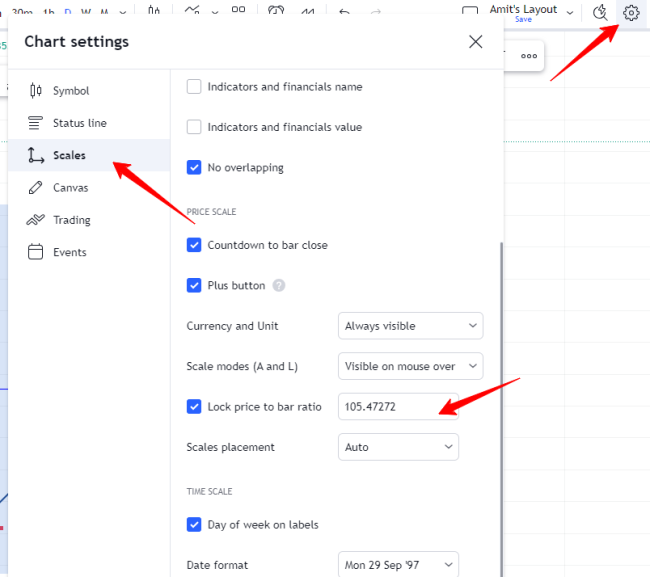Image resolution: width=650 pixels, height=577 pixels.
Task: Click the quick search icon near settings gear
Action: click(600, 13)
